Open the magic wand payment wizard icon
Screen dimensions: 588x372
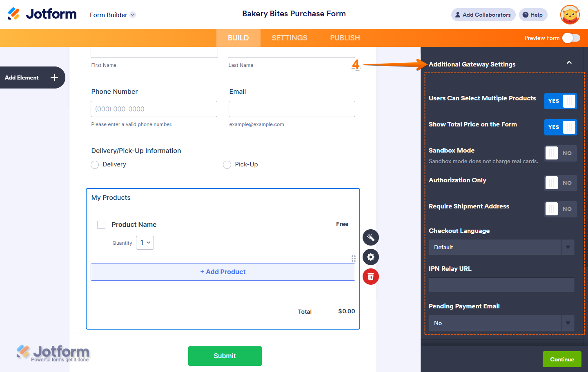[370, 237]
